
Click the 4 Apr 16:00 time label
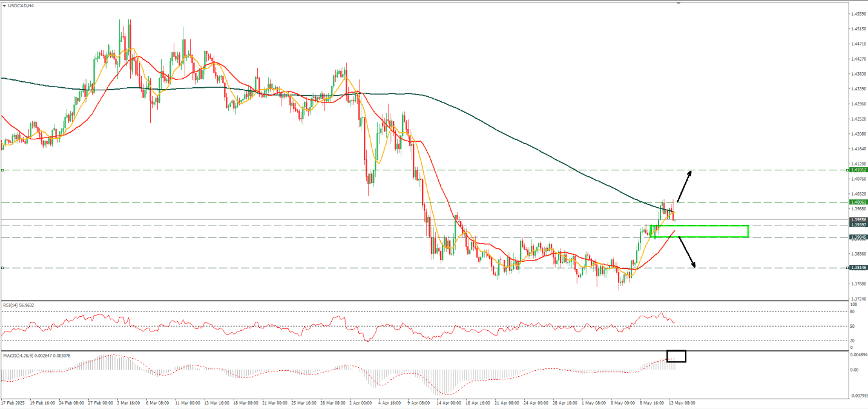click(389, 402)
